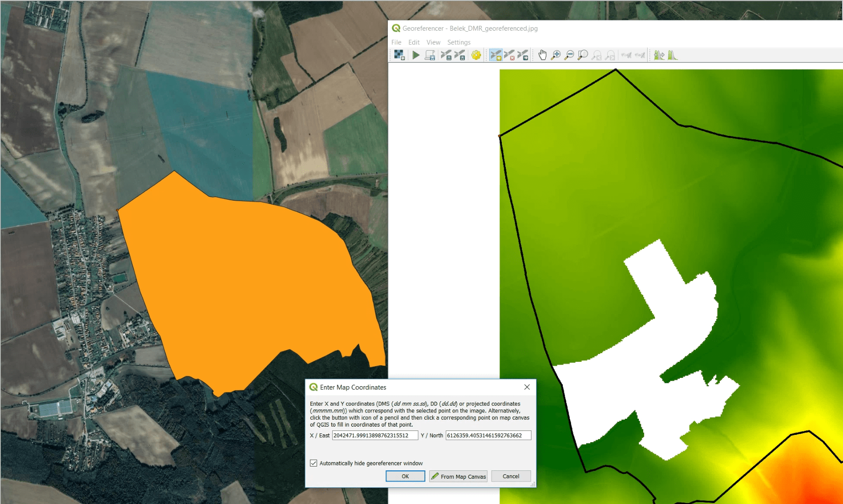Click Link QGIS to Georeferencer icon
The width and height of the screenshot is (843, 504).
point(640,55)
